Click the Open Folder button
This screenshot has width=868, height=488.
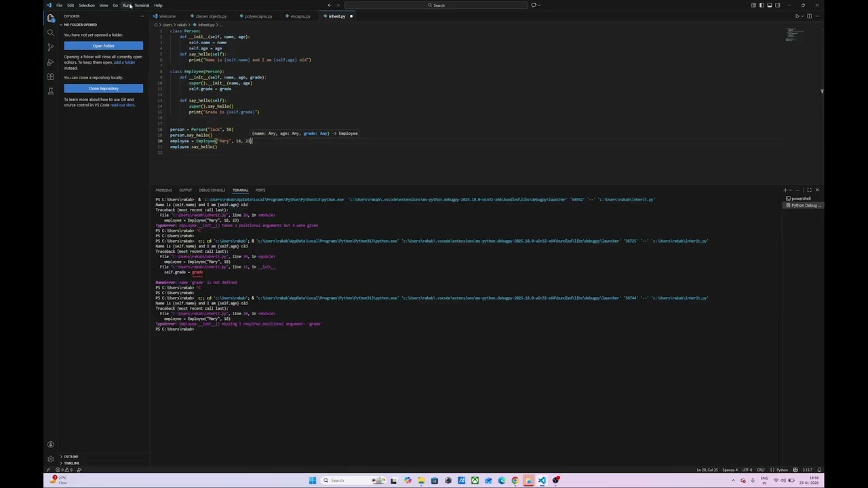pos(103,46)
